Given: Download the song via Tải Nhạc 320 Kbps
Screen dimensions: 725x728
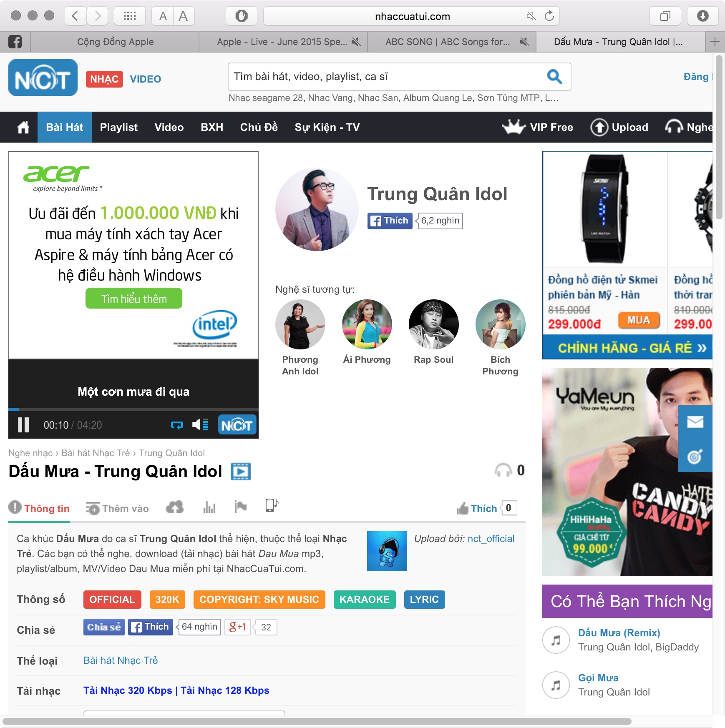Looking at the screenshot, I should 128,690.
